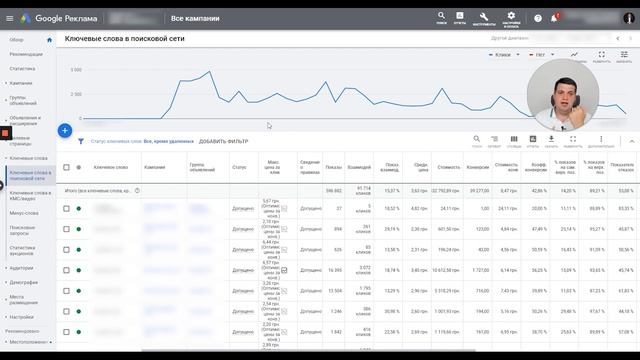Open Минус-слова in the sidebar

coord(24,213)
